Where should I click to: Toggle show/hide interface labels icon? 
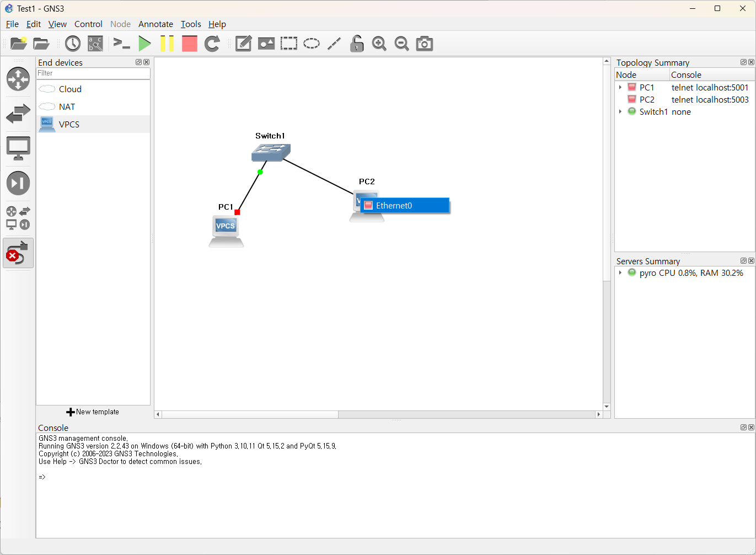click(x=95, y=44)
